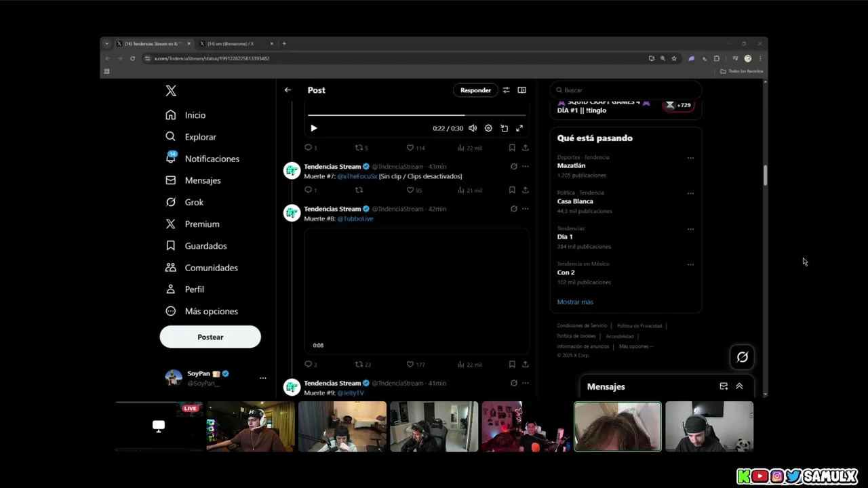Compose new message in Mensajes drawer

tap(724, 386)
